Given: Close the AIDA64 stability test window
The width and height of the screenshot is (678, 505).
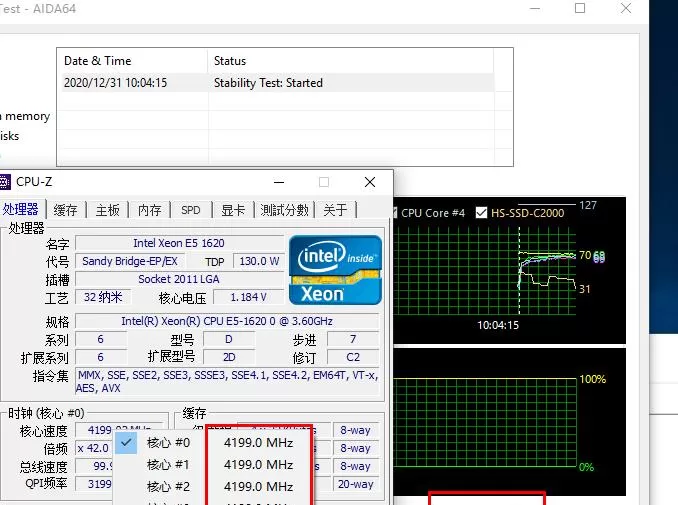Looking at the screenshot, I should 626,8.
